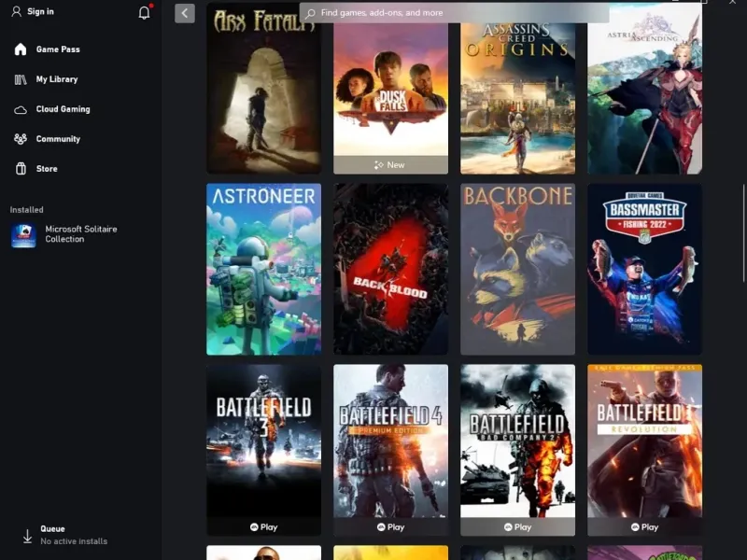Click the New badge under As Dusk Falls
The height and width of the screenshot is (560, 747).
pos(390,165)
